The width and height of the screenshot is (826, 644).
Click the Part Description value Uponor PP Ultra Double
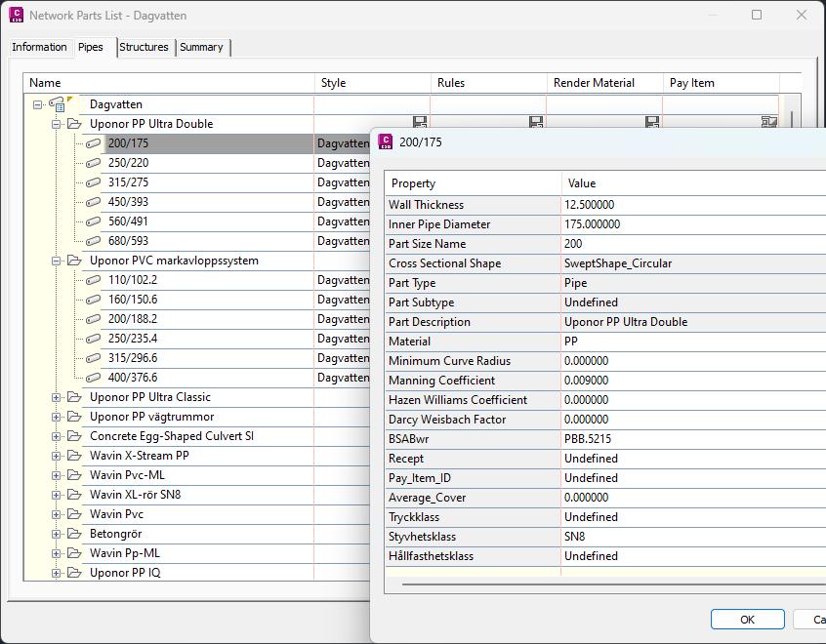click(626, 321)
